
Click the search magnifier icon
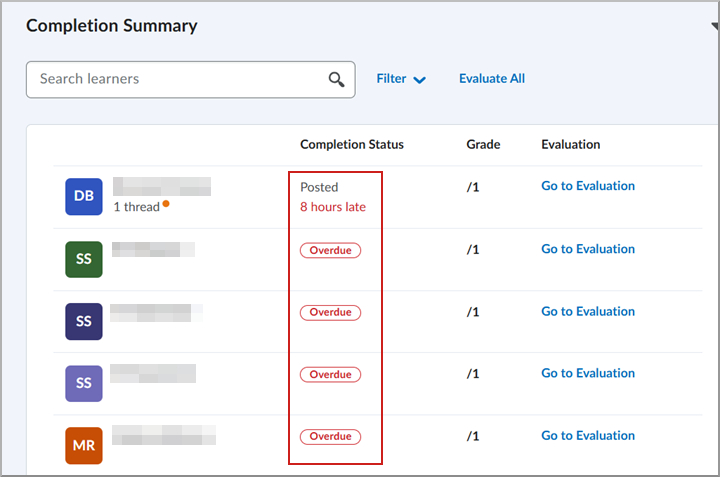tap(337, 80)
